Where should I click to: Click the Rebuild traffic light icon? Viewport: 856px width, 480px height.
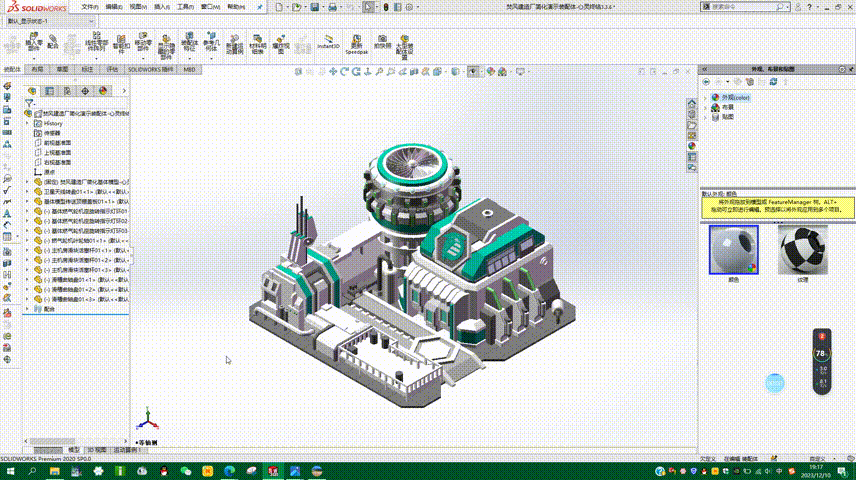tap(386, 7)
